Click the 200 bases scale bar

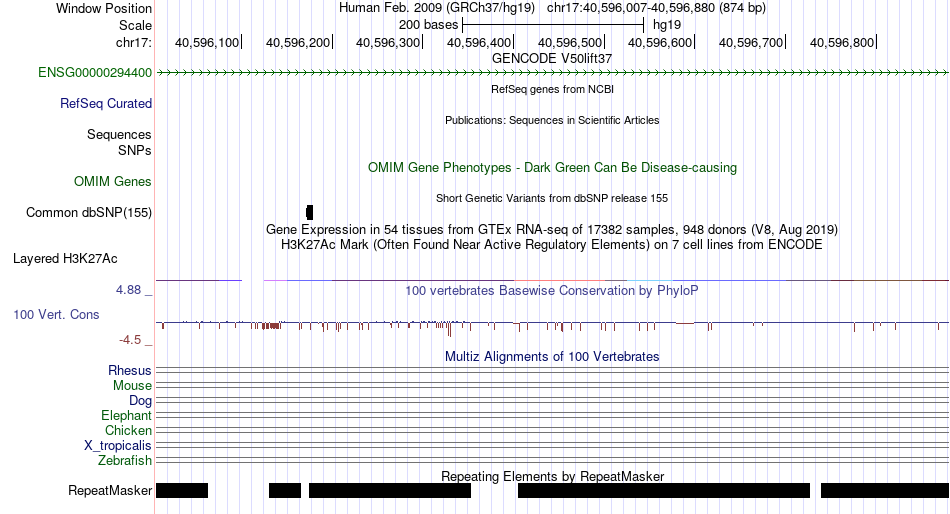553,25
